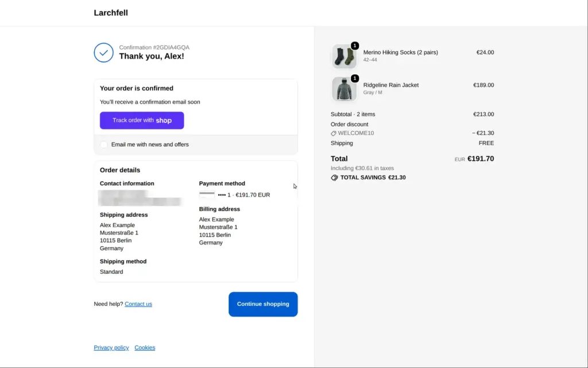The image size is (588, 368).
Task: Click the order confirmed checkmark circle icon
Action: (103, 52)
